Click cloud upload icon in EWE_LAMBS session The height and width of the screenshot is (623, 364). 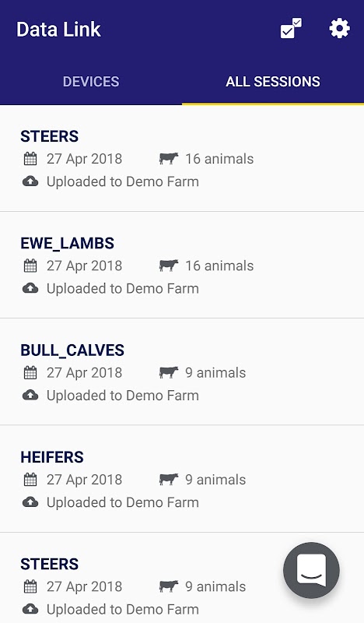[30, 288]
